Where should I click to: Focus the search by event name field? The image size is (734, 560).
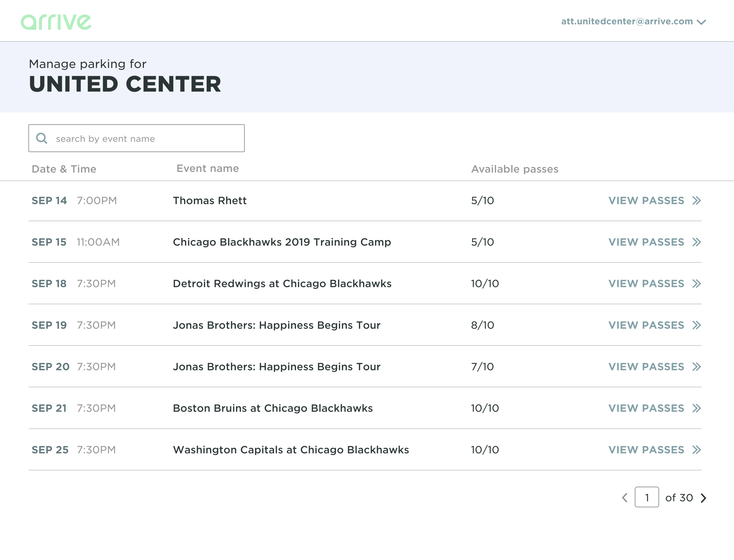[x=137, y=138]
